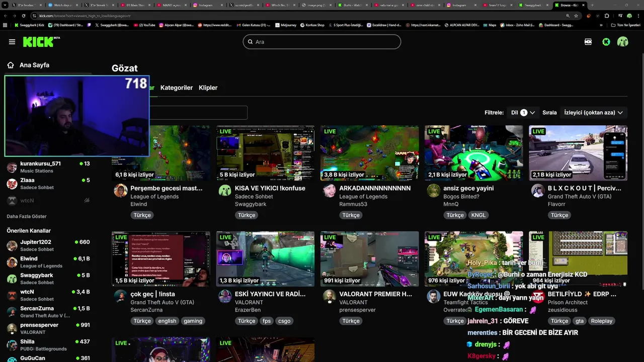Image resolution: width=644 pixels, height=362 pixels.
Task: Open the Chrome apps grid in bookmarks bar
Action: pyautogui.click(x=5, y=25)
